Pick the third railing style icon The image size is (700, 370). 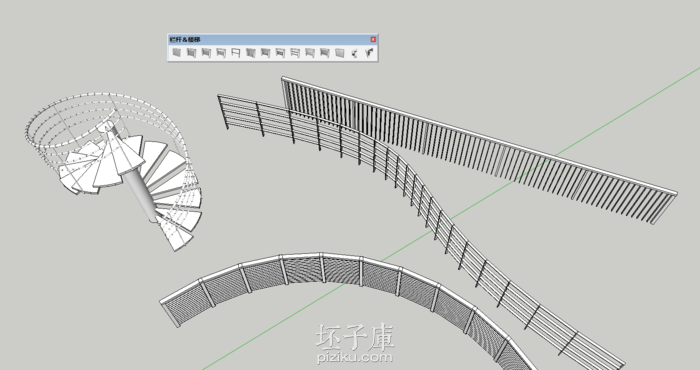click(206, 53)
